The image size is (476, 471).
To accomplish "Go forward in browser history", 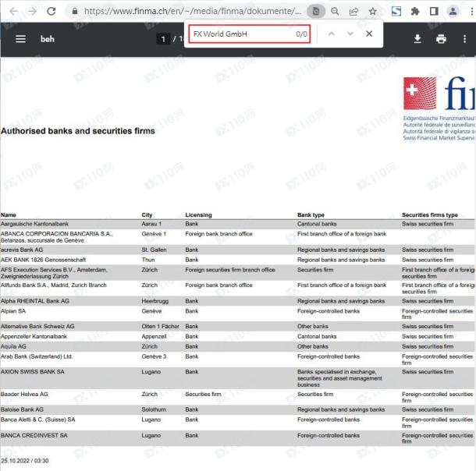I will coord(32,12).
